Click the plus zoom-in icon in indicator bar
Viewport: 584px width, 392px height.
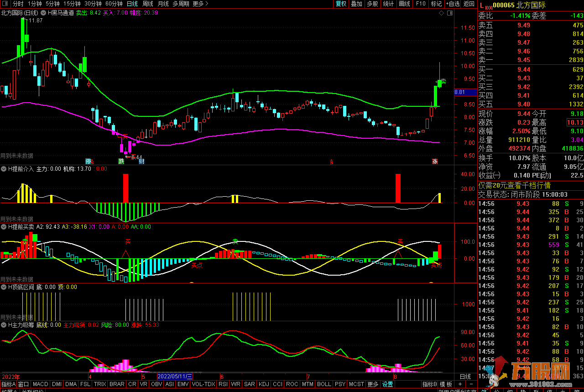pos(460,384)
